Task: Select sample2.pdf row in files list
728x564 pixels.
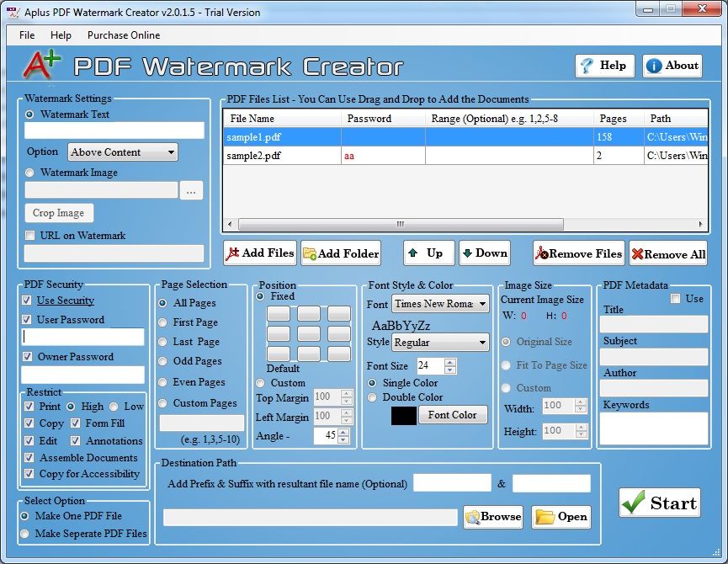Action: click(465, 156)
